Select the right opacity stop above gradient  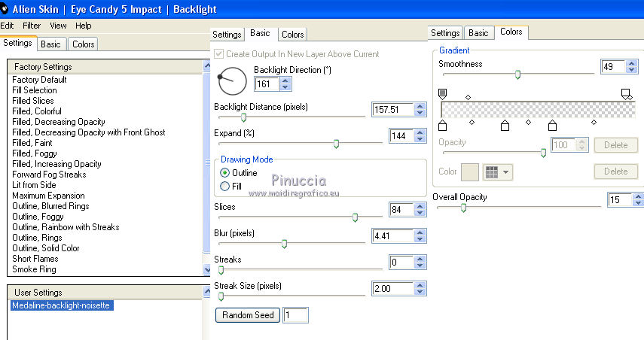625,94
